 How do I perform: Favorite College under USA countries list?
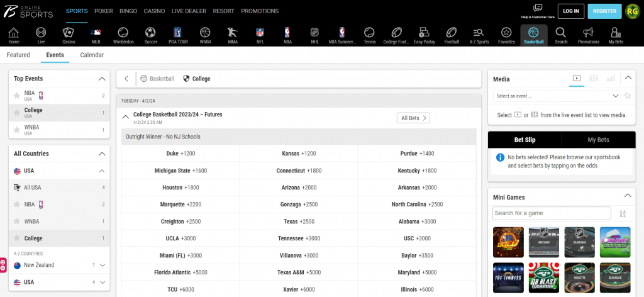pos(17,238)
